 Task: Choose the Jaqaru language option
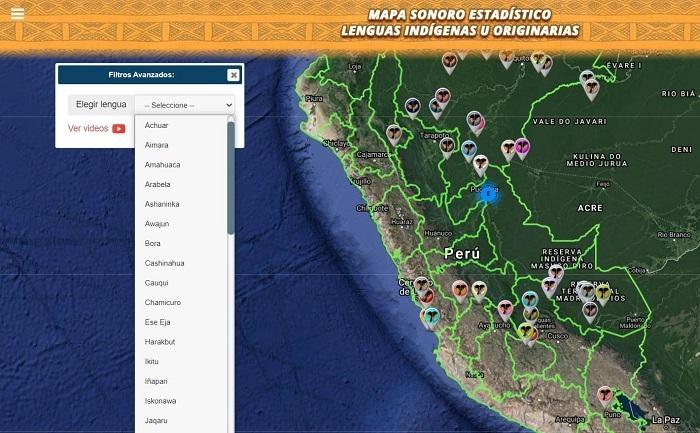tap(158, 421)
